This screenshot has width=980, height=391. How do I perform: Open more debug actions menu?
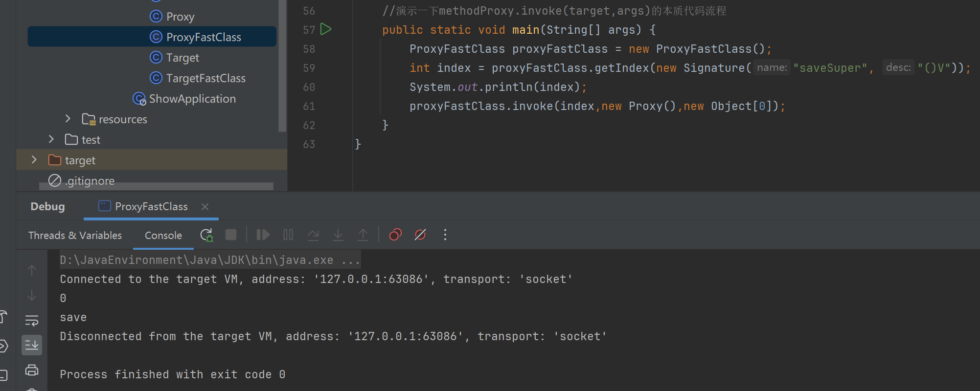[x=445, y=235]
